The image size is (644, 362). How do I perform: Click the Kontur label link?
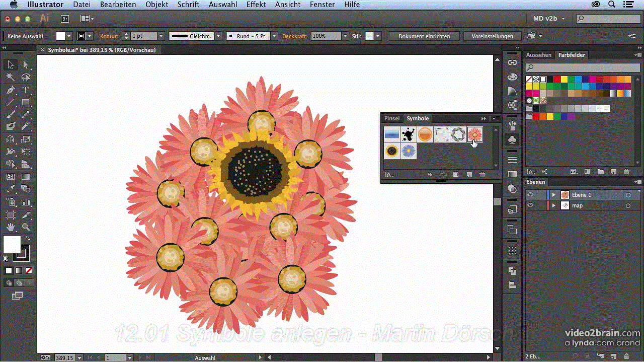coord(109,36)
